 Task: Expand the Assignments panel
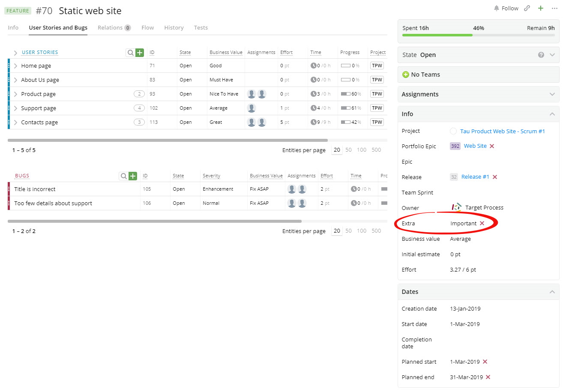click(552, 94)
